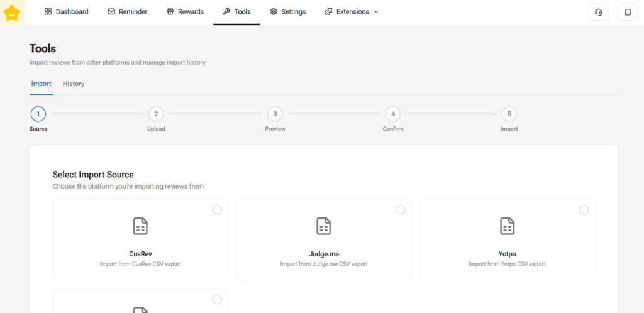Click the Rewards gift icon
The height and width of the screenshot is (313, 644).
[x=170, y=12]
